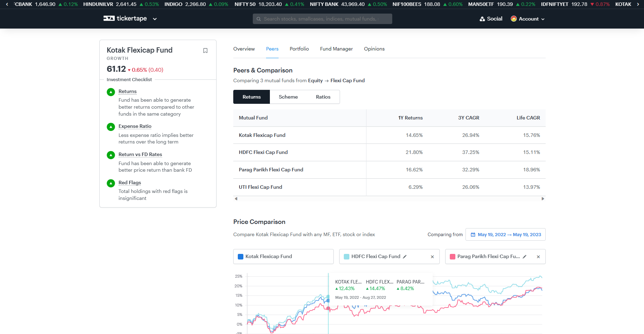Open the Returns checklist link
Screen dimensions: 644x334
[128, 91]
